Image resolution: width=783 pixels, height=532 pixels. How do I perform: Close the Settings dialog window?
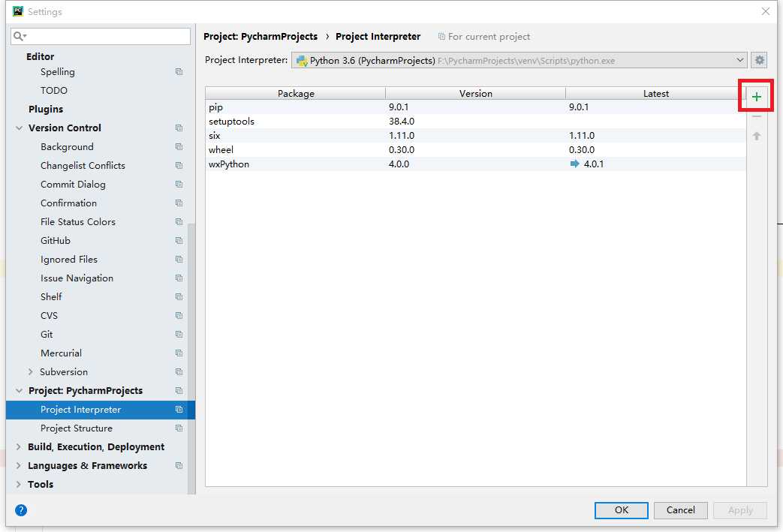click(x=765, y=11)
